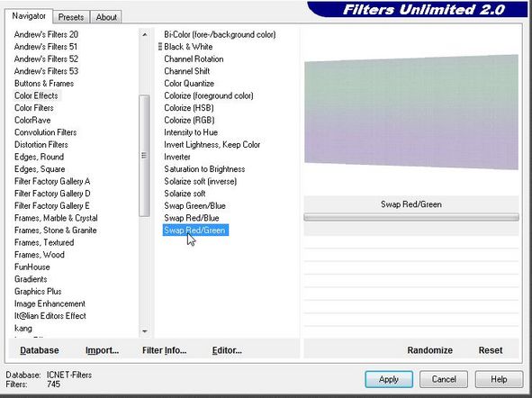Viewport: 532px width, 398px height.
Task: Click the Database button
Action: point(40,350)
